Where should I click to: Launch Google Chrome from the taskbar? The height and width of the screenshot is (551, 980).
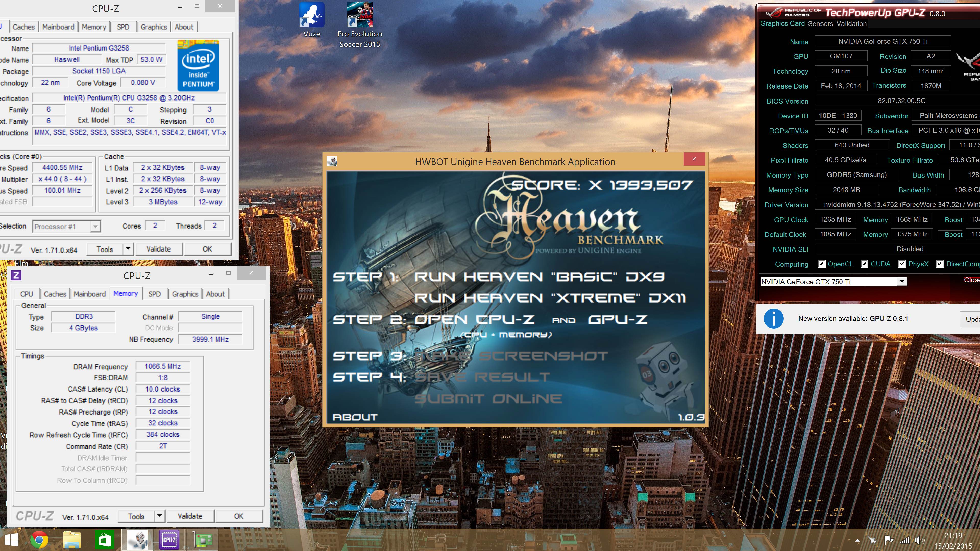[39, 540]
